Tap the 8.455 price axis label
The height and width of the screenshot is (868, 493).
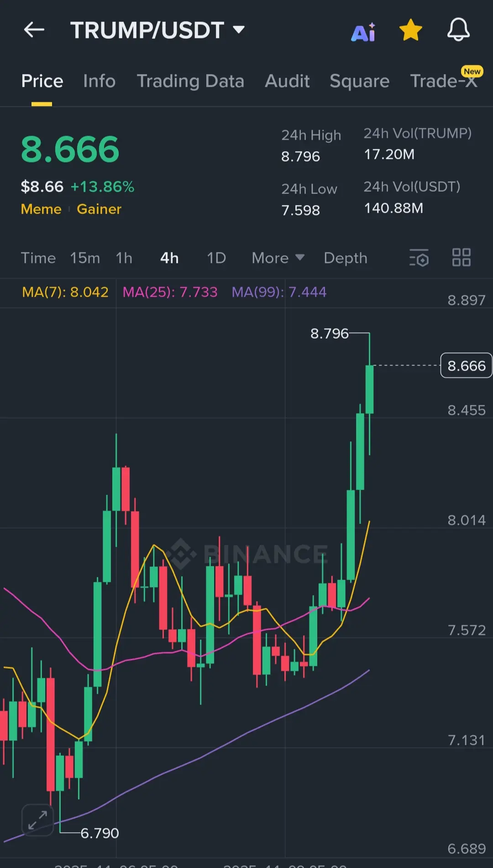(x=467, y=410)
